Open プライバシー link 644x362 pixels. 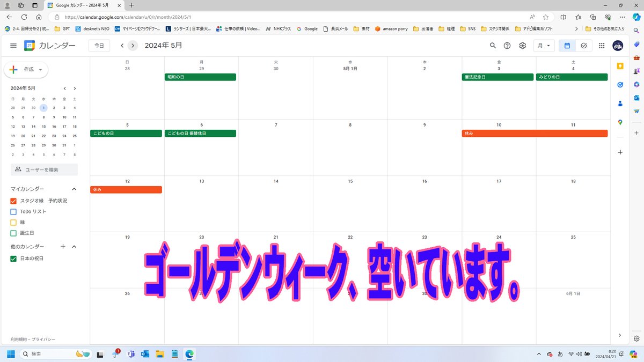pyautogui.click(x=43, y=339)
